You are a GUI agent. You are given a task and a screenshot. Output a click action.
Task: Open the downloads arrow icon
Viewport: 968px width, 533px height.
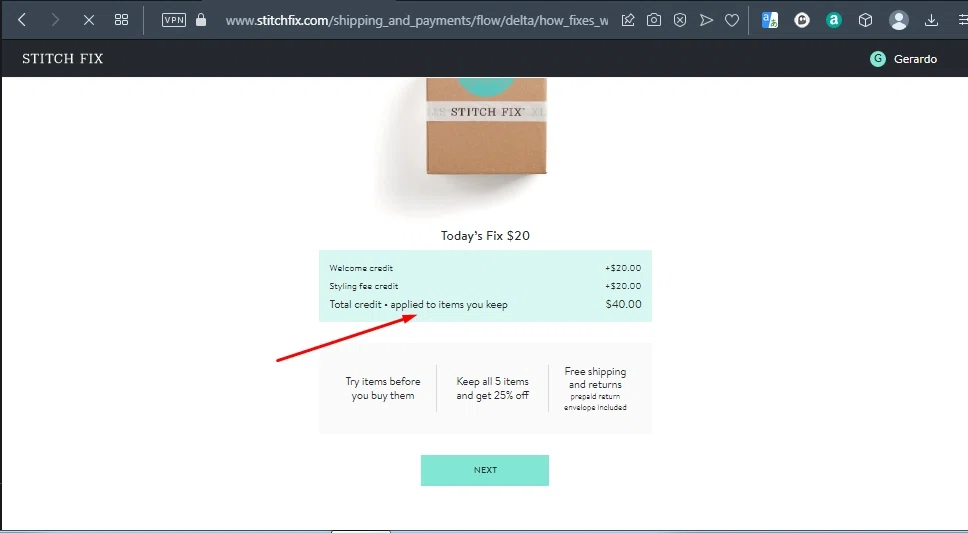[932, 20]
